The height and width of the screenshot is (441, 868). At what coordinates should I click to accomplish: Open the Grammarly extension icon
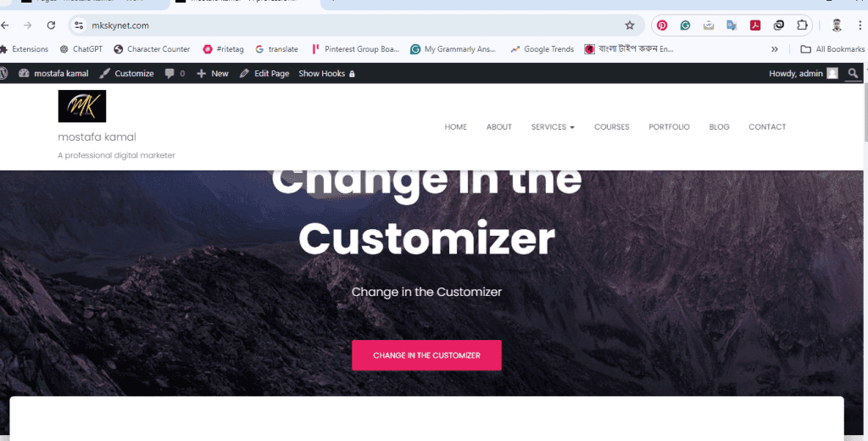coord(685,25)
